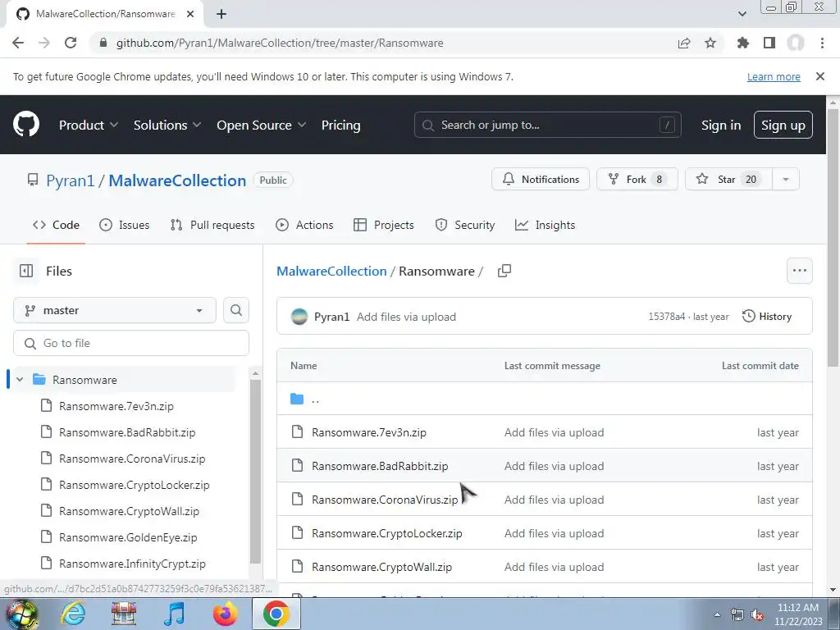The height and width of the screenshot is (630, 840).
Task: Collapse the file tree side panel
Action: [x=26, y=271]
